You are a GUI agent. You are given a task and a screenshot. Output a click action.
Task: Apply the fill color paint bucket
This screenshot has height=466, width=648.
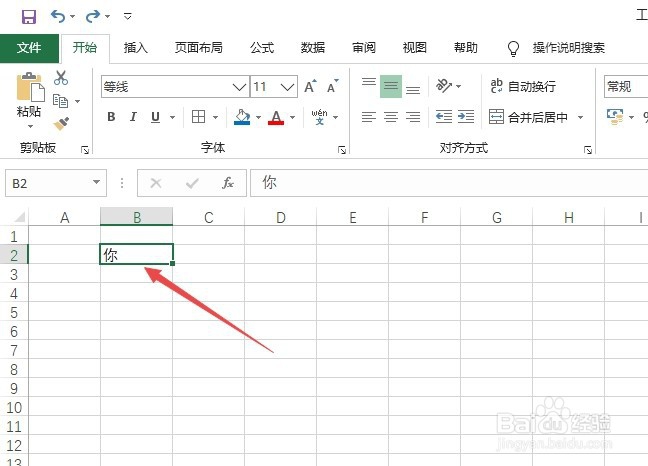click(x=242, y=117)
